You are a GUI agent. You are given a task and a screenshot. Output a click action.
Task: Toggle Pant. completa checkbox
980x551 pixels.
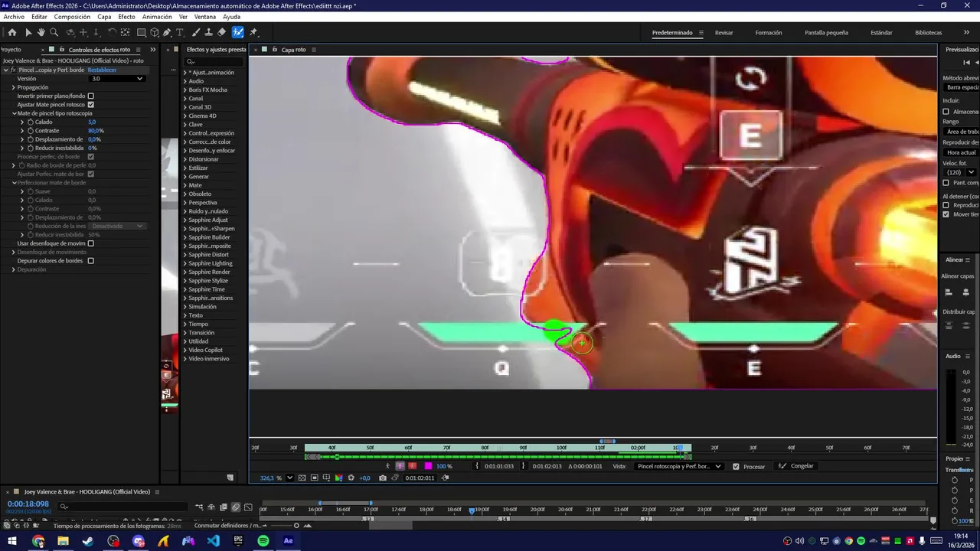click(946, 183)
